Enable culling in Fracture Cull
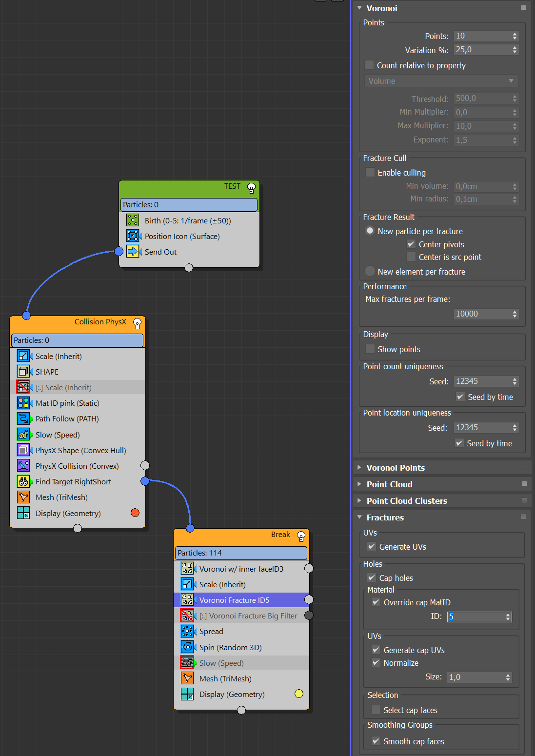Viewport: 535px width, 756px height. [370, 173]
